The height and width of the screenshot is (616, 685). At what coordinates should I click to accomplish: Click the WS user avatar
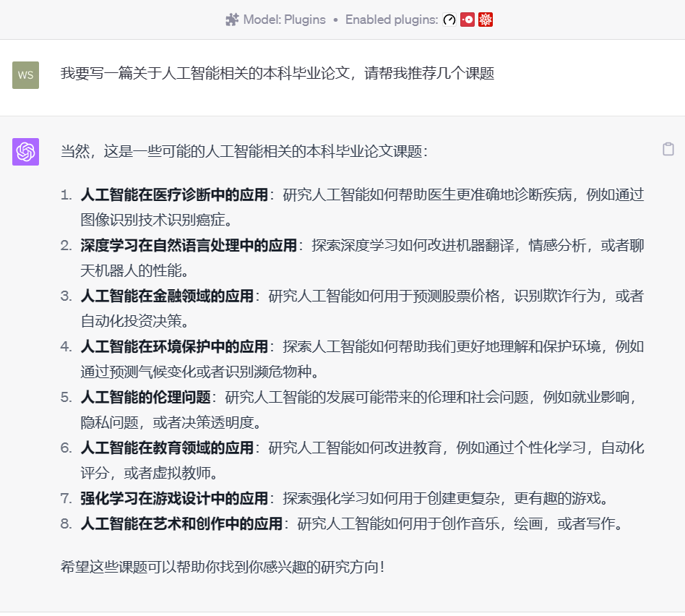pos(26,75)
